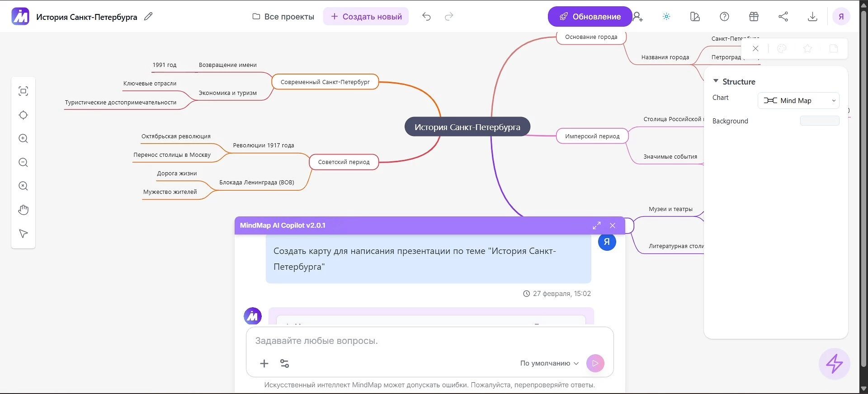Toggle the light theme sun icon

(x=666, y=17)
